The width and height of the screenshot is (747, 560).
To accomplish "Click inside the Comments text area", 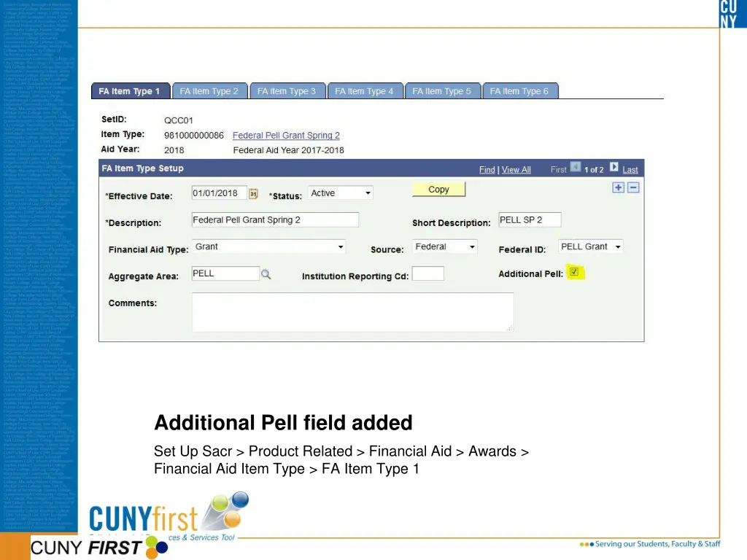I will (352, 312).
